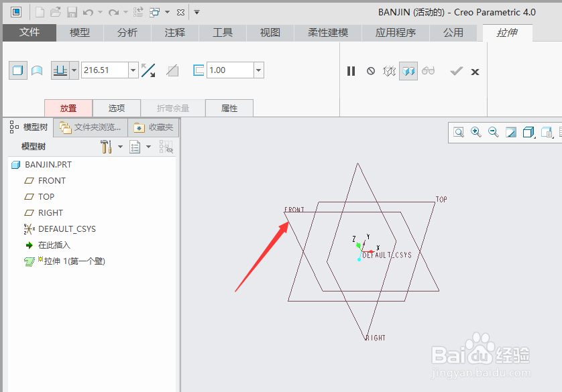Select the unattached preview icon
562x392 pixels.
(389, 71)
